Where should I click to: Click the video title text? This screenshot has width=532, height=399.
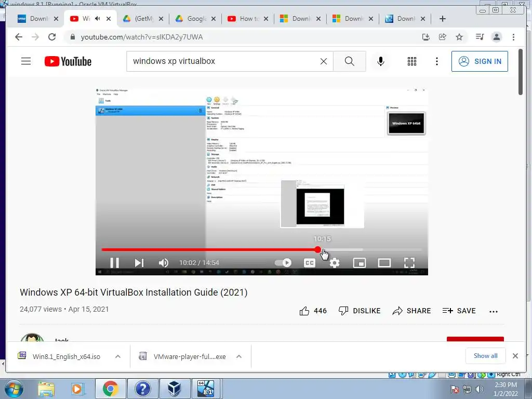(x=134, y=292)
